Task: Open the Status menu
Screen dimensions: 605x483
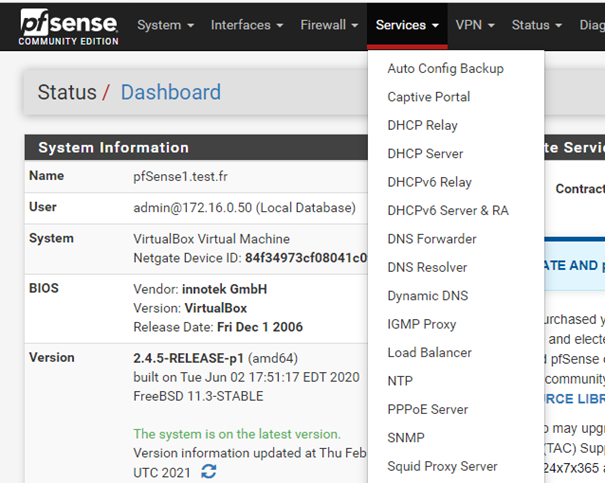Action: [x=537, y=25]
